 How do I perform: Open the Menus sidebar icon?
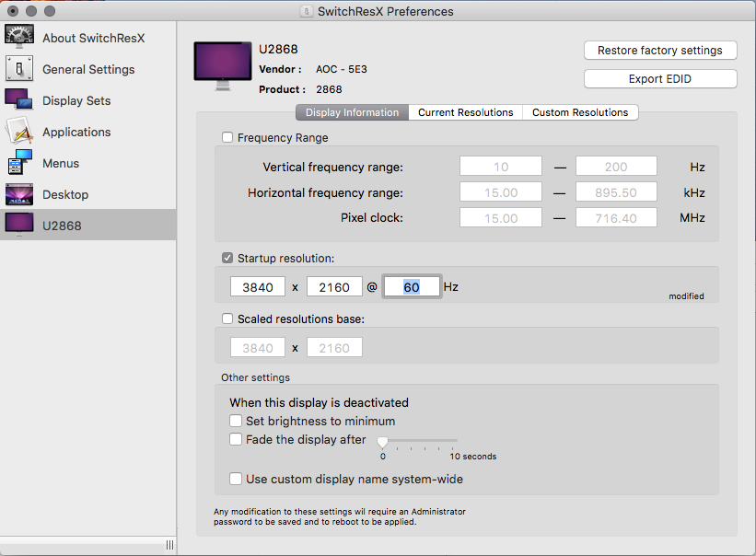click(x=19, y=163)
